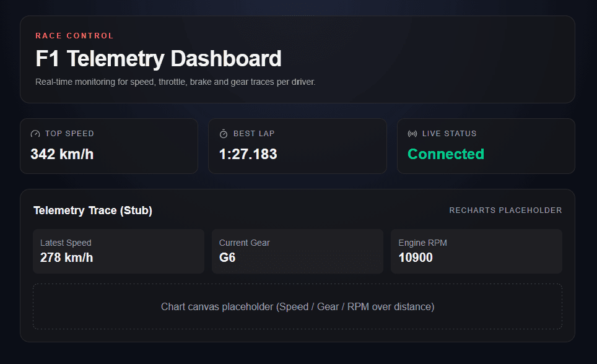The width and height of the screenshot is (597, 364).
Task: Click the stopwatch icon beside BEST LAP
Action: [x=224, y=133]
